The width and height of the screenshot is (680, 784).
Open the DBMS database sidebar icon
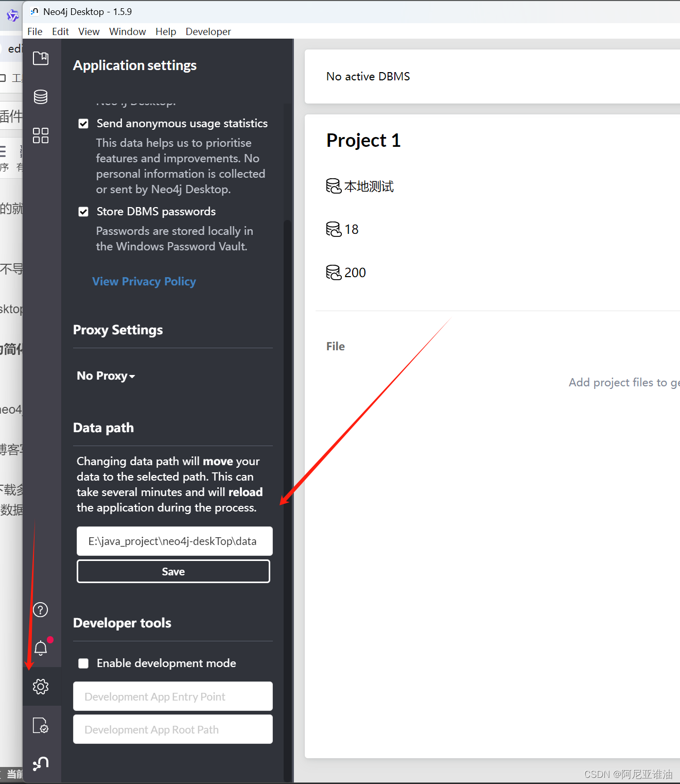(x=41, y=97)
